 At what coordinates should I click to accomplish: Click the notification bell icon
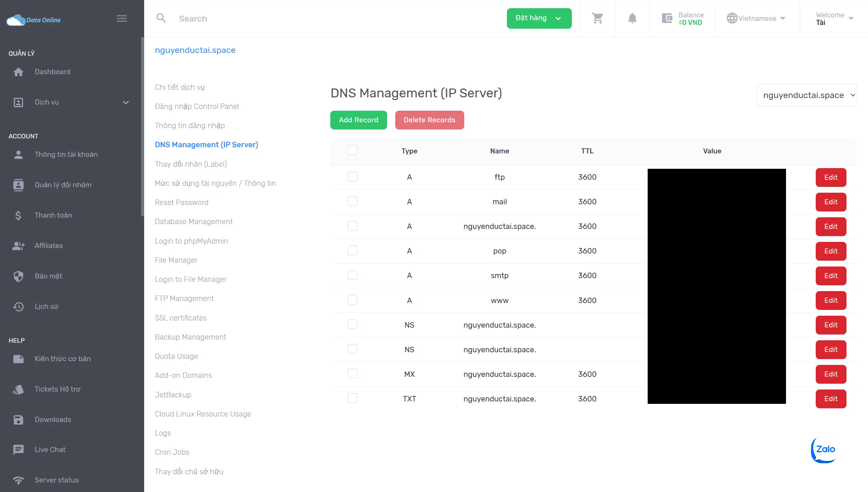[632, 18]
